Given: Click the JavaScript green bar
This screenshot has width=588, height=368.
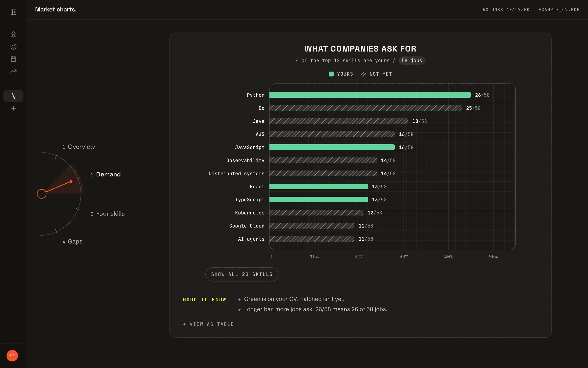Looking at the screenshot, I should [332, 147].
